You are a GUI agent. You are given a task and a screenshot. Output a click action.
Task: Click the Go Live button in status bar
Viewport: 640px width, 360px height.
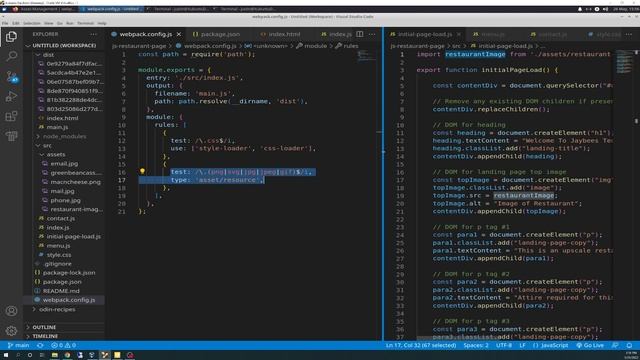tap(590, 345)
